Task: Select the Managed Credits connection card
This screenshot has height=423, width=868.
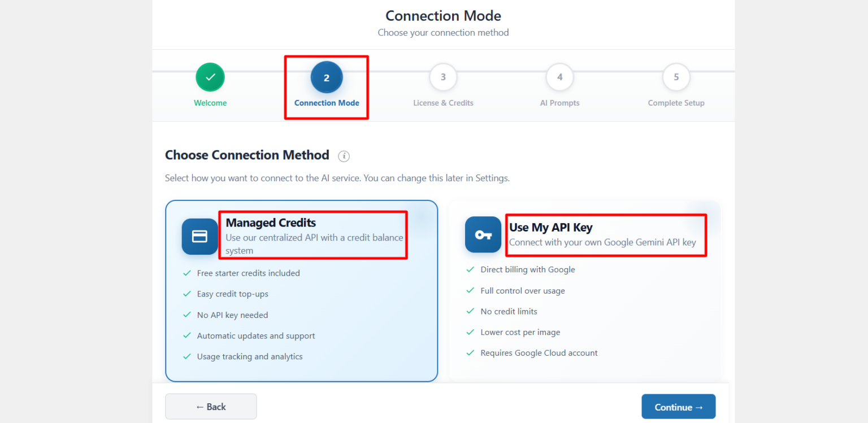Action: (302, 291)
